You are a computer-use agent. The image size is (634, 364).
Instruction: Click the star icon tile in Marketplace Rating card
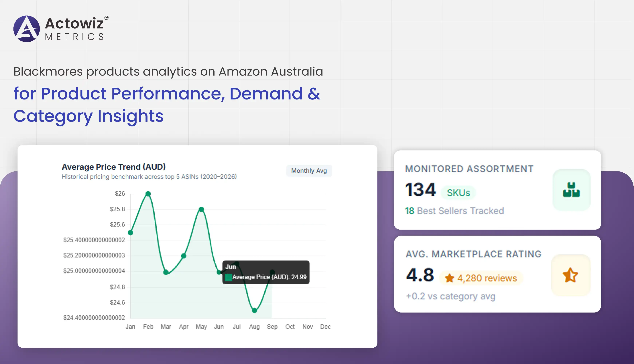point(571,275)
